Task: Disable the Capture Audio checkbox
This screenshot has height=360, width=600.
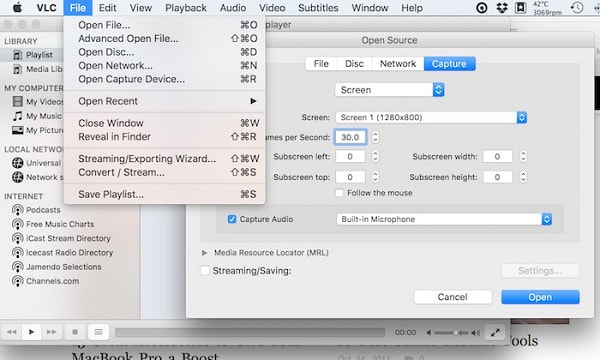Action: point(232,219)
